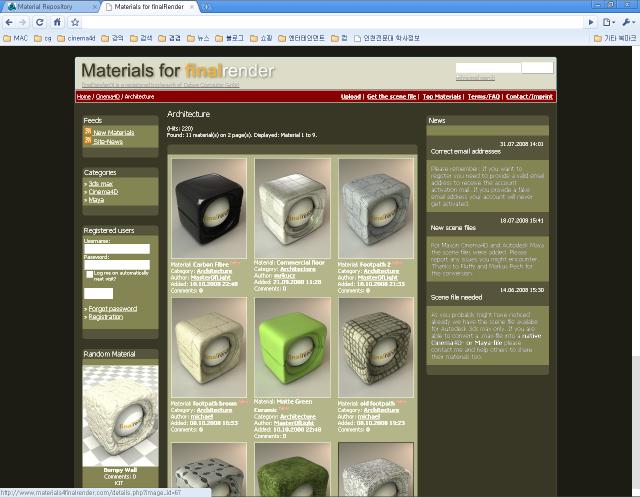The width and height of the screenshot is (640, 497).
Task: Reload the current page
Action: pos(40,22)
